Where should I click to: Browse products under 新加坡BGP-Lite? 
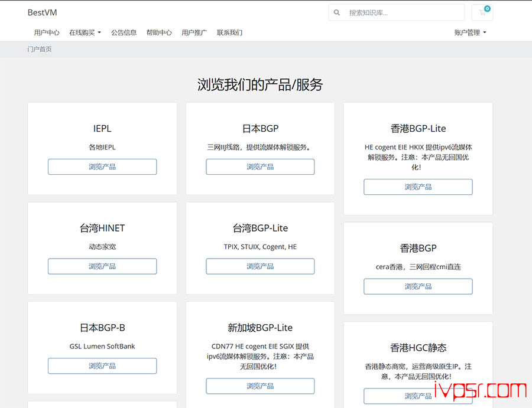coord(260,386)
